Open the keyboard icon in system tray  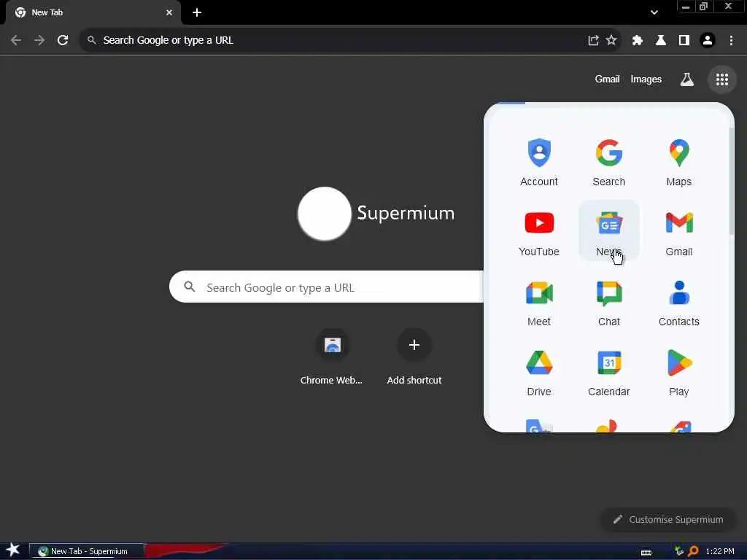(646, 552)
